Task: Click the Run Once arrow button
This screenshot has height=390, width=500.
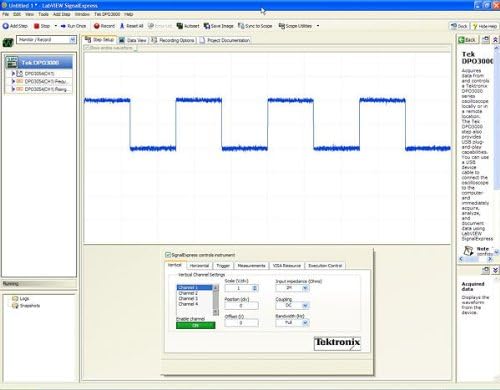Action: pos(73,26)
